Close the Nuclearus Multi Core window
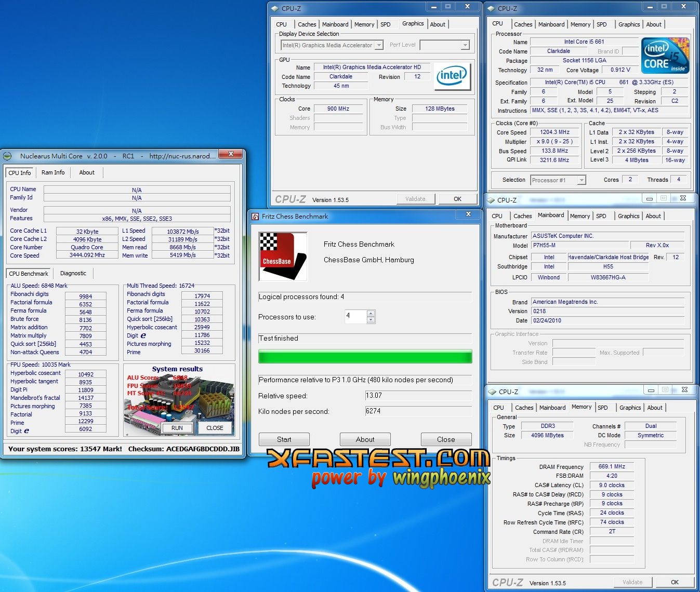This screenshot has width=700, height=592. [230, 154]
